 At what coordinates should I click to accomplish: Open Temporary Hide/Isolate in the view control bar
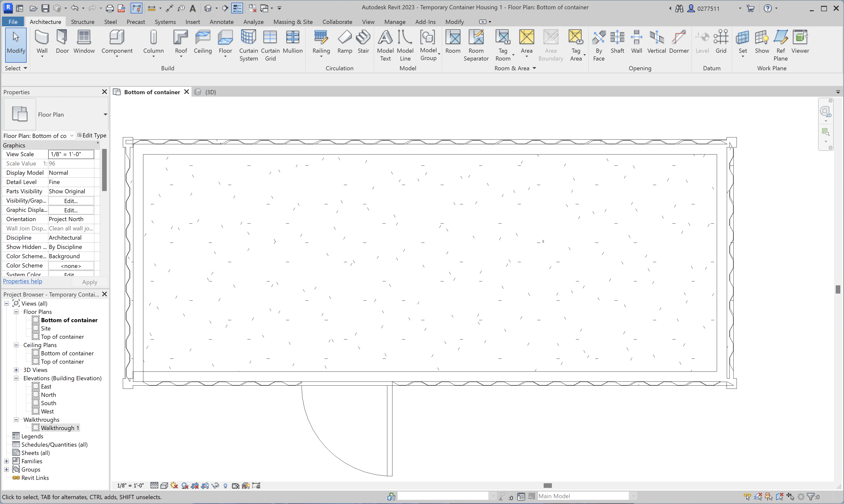(215, 485)
